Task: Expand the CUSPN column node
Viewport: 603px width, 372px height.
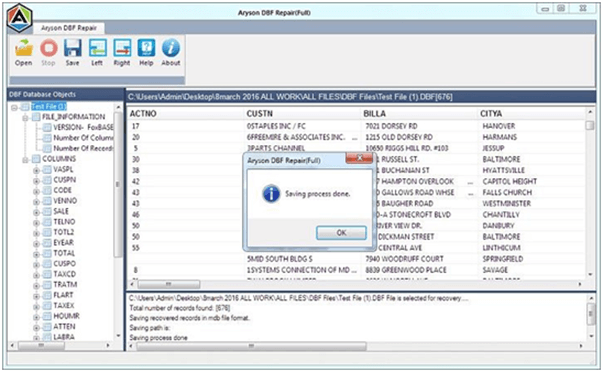Action: [x=36, y=180]
